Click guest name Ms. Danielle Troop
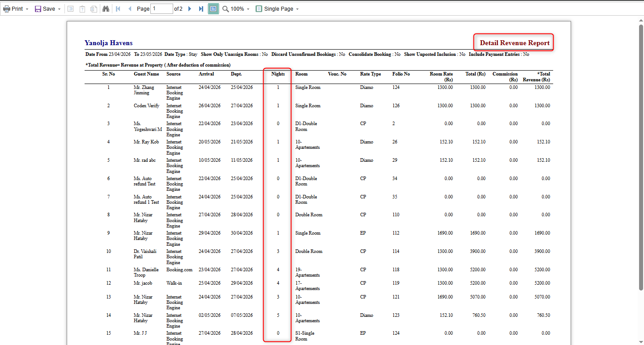Viewport: 644px width, 345px height. [146, 273]
